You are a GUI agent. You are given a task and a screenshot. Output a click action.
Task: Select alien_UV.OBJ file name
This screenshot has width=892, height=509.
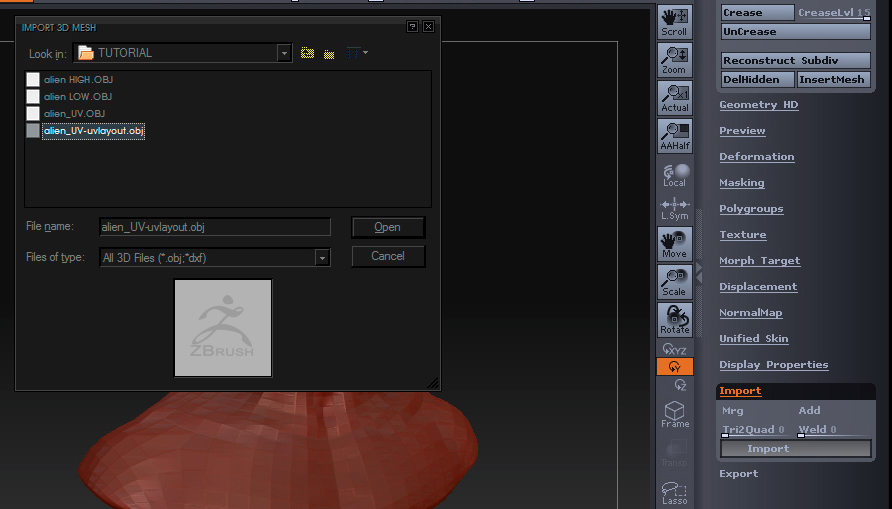[75, 114]
